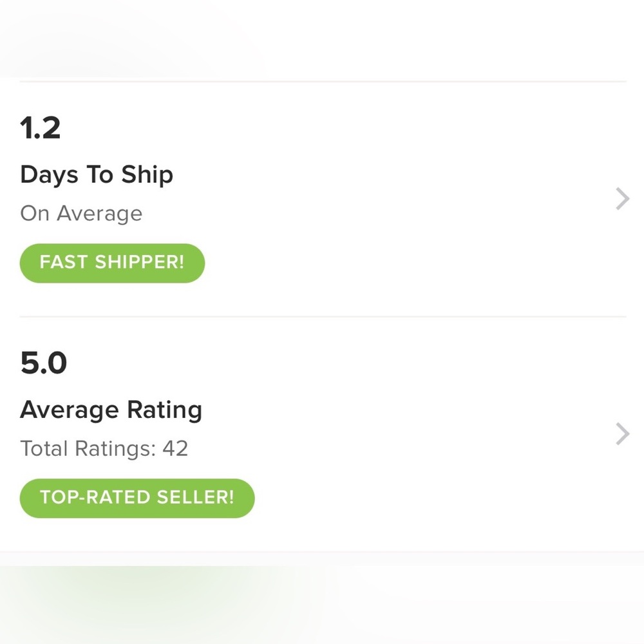This screenshot has width=644, height=644.
Task: Tap the Average Rating heading label
Action: [111, 409]
